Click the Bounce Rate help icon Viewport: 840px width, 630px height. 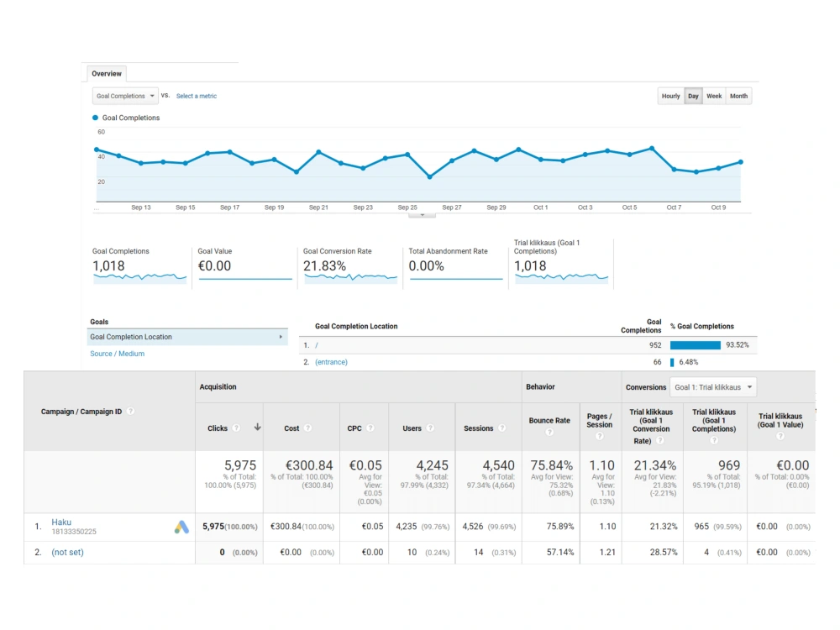click(x=549, y=432)
